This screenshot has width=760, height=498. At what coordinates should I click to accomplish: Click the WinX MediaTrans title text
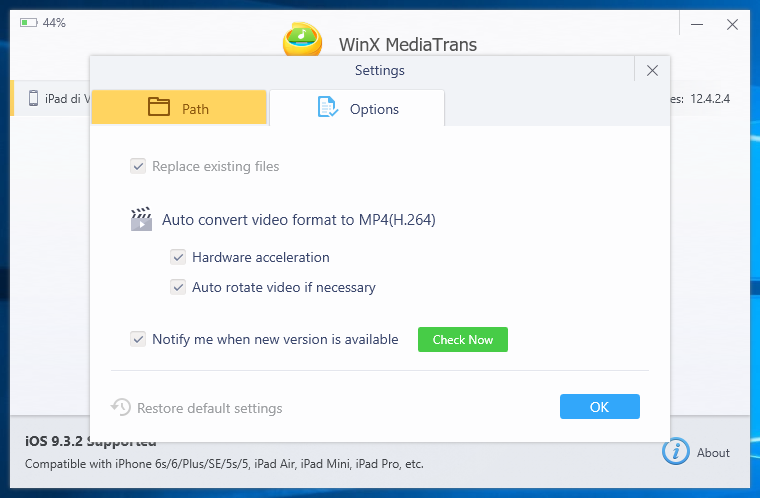tap(408, 45)
